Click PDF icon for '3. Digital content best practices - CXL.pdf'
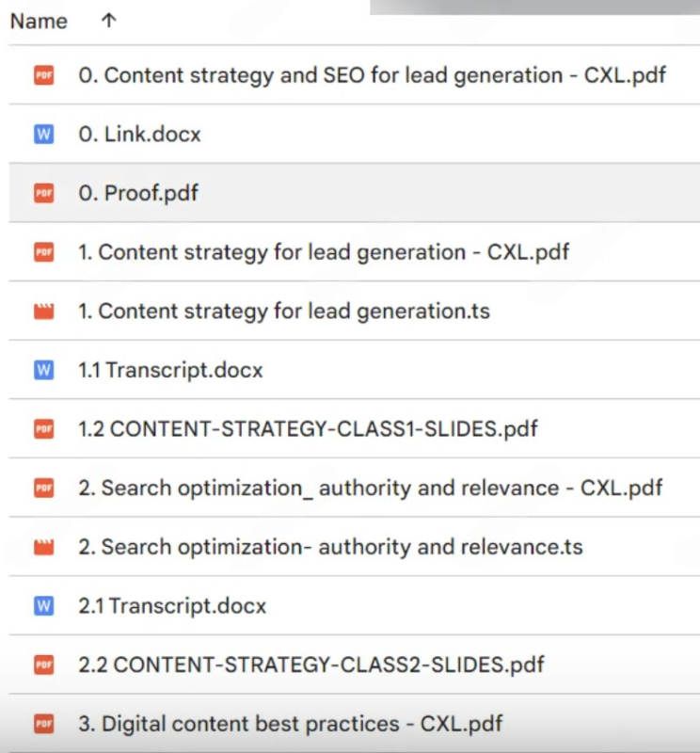Image resolution: width=700 pixels, height=753 pixels. click(43, 723)
